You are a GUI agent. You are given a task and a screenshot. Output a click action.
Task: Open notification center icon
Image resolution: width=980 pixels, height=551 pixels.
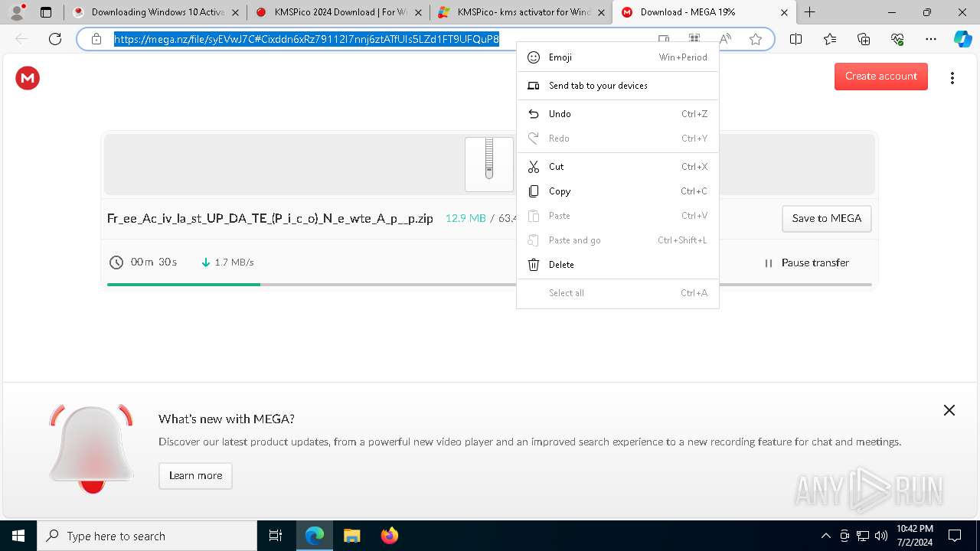click(x=955, y=536)
